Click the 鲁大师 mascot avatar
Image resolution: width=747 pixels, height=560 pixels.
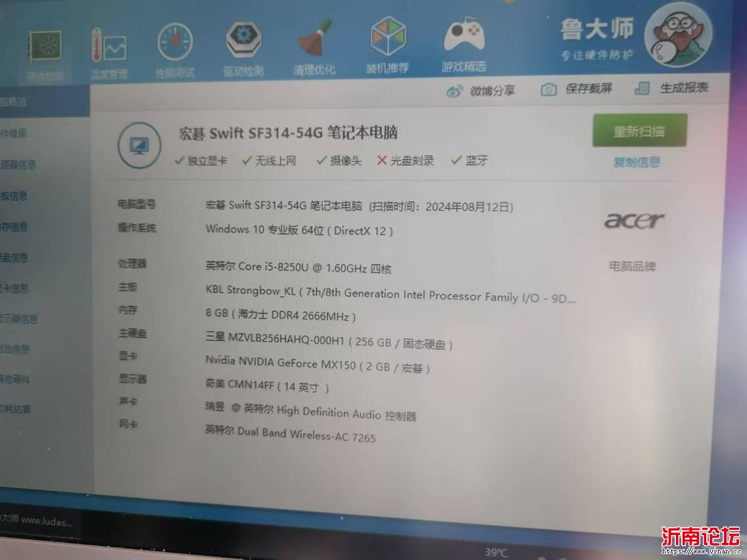677,34
